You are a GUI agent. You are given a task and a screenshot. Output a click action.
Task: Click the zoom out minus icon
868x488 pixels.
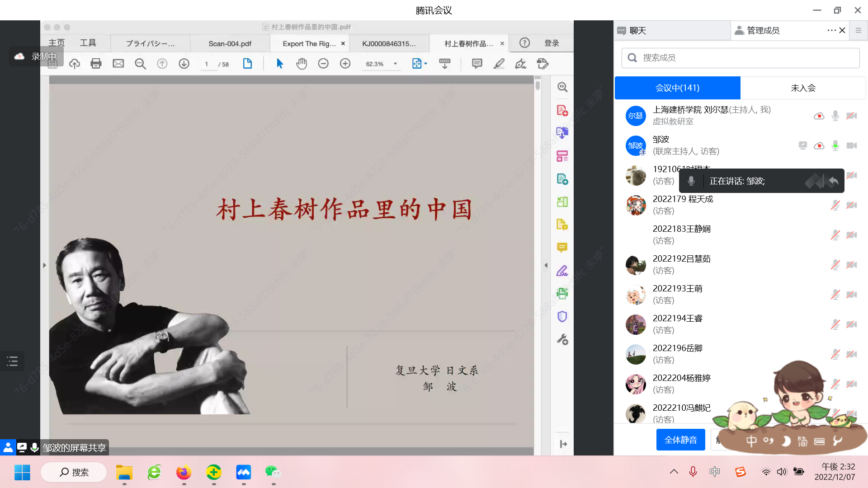[323, 64]
